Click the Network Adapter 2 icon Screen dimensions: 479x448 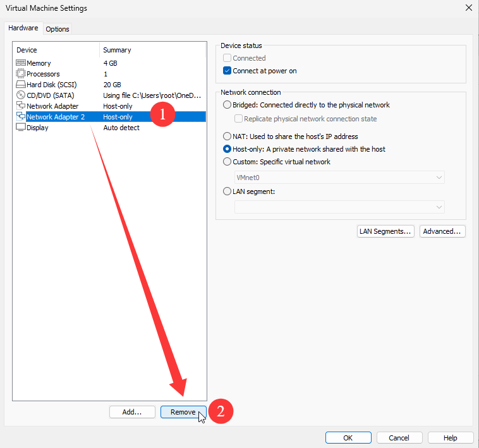pos(20,117)
